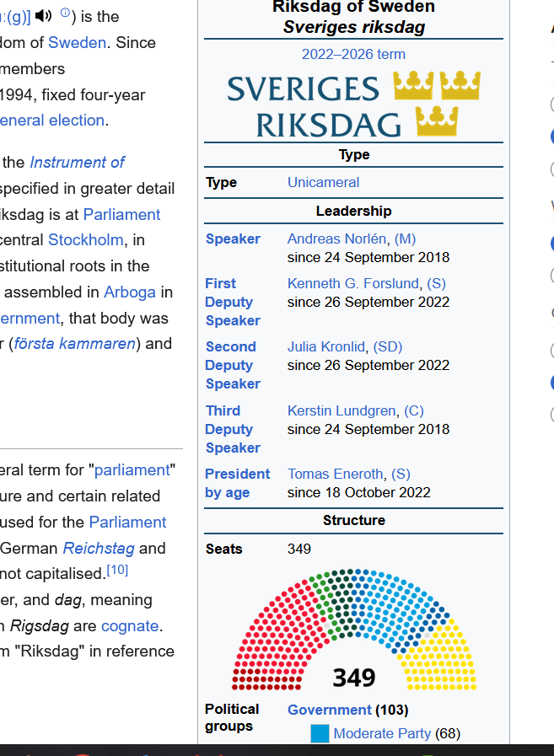Open the första kammaren link
This screenshot has height=756, width=554.
click(x=75, y=343)
